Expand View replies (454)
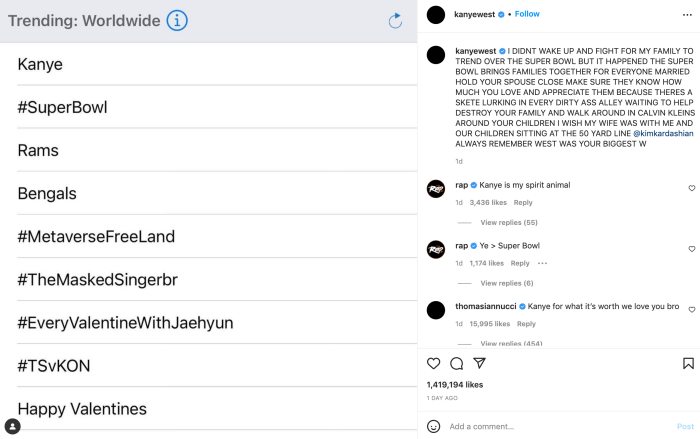The image size is (700, 439). coord(511,343)
